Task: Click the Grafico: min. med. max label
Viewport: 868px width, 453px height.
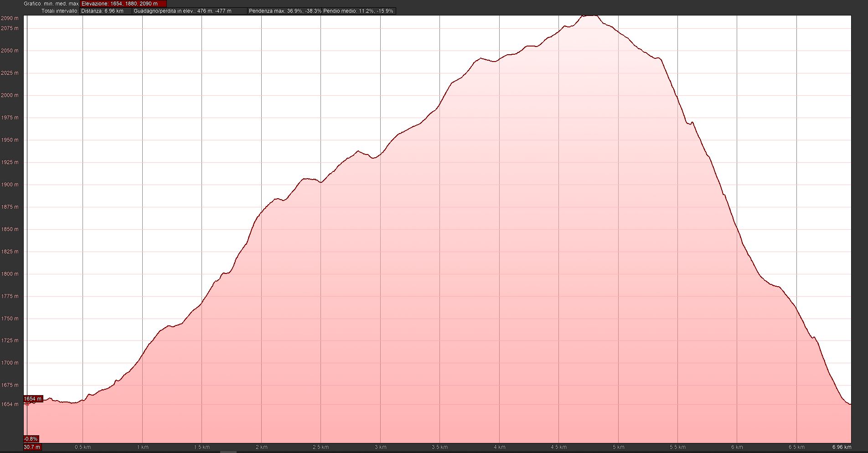Action: pos(51,4)
